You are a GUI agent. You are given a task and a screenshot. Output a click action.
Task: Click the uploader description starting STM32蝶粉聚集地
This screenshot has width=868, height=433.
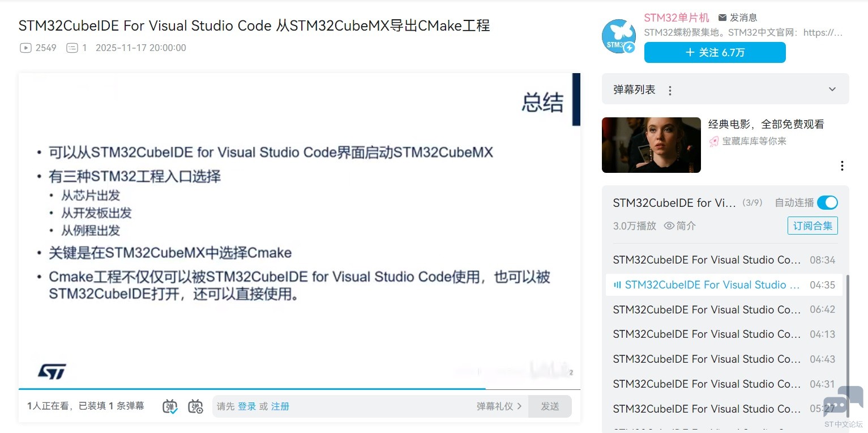tap(743, 33)
